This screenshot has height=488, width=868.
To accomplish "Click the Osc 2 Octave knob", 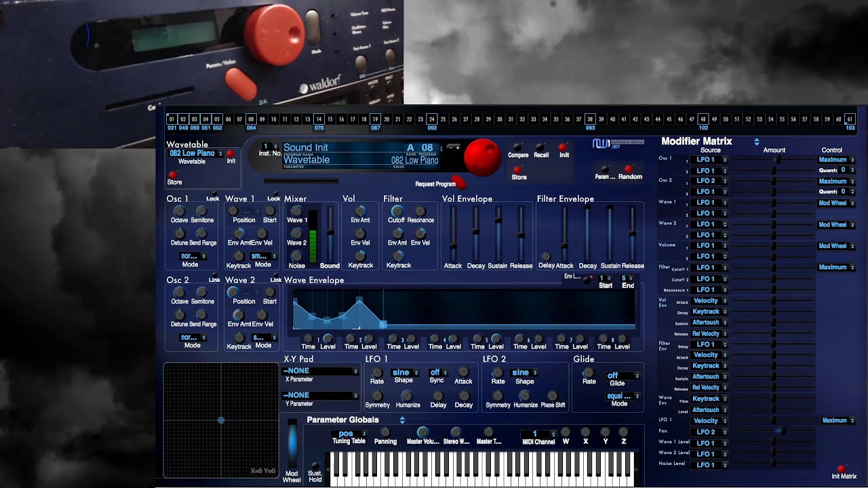I will coord(179,292).
